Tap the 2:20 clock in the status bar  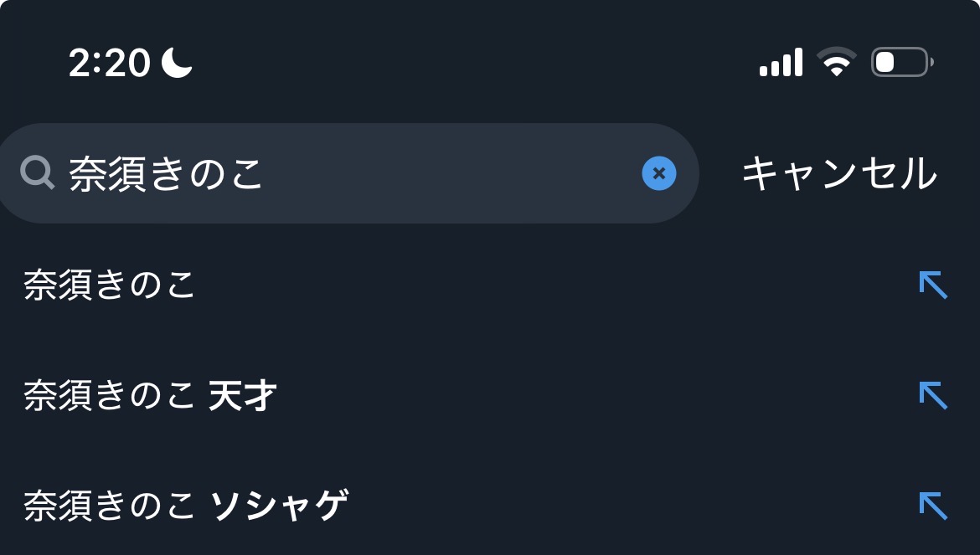coord(110,63)
